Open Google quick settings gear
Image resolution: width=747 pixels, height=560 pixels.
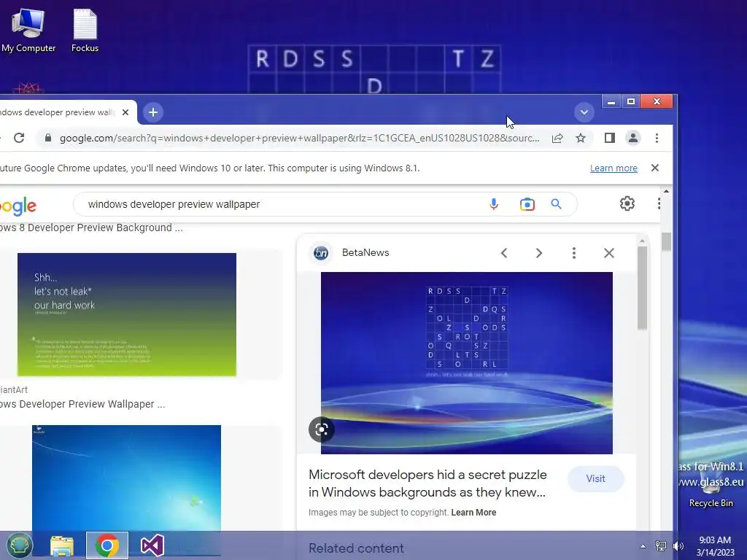(627, 204)
